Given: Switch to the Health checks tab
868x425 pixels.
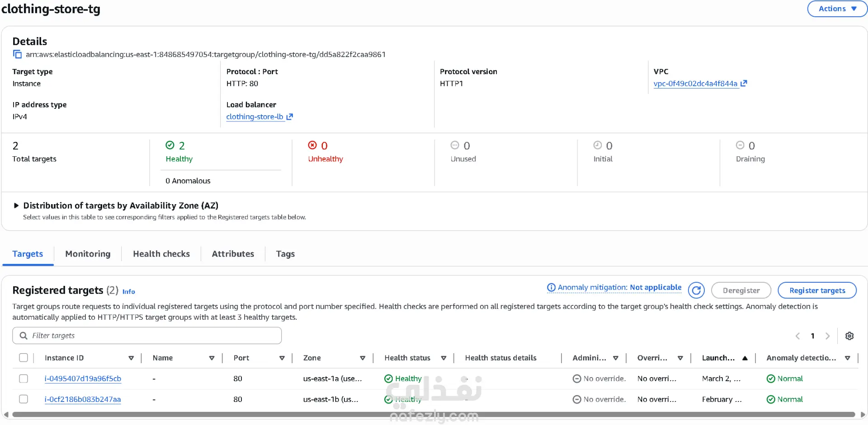Looking at the screenshot, I should 161,254.
